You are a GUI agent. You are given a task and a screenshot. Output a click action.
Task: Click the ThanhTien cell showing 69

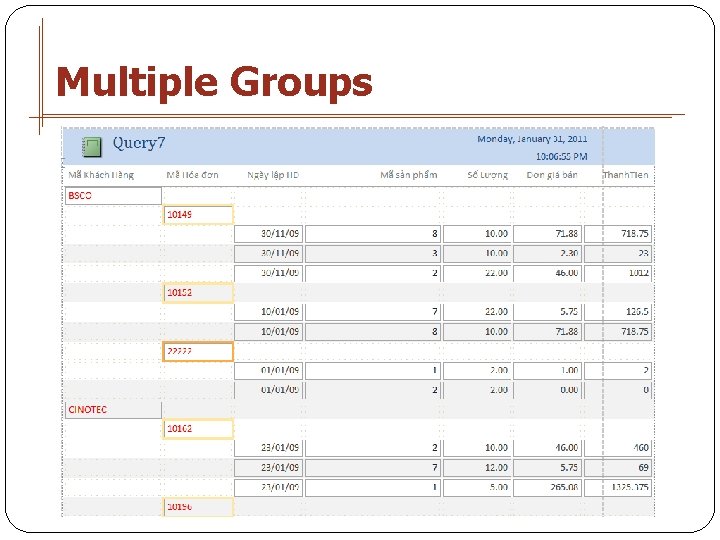tap(618, 468)
